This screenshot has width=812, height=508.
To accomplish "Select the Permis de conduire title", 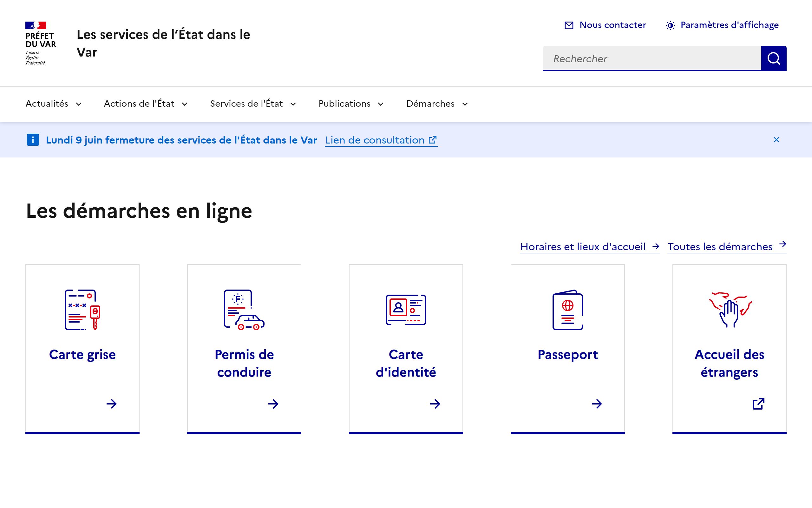I will pyautogui.click(x=244, y=363).
